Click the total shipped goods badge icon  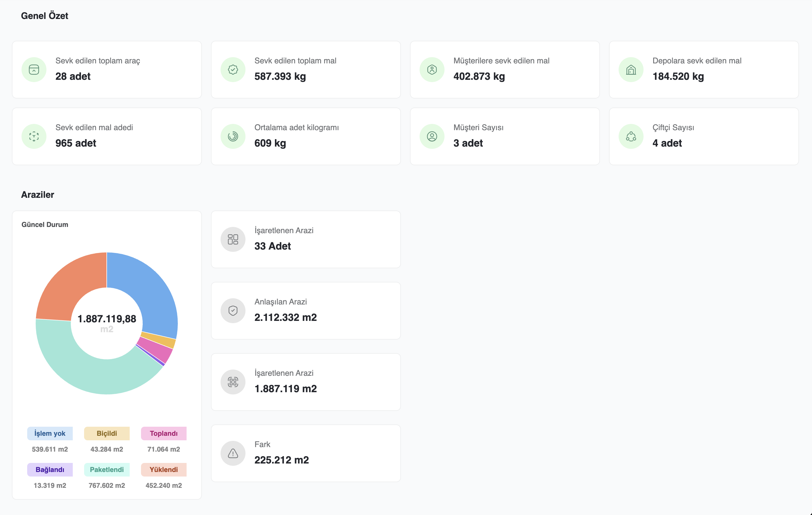point(233,70)
